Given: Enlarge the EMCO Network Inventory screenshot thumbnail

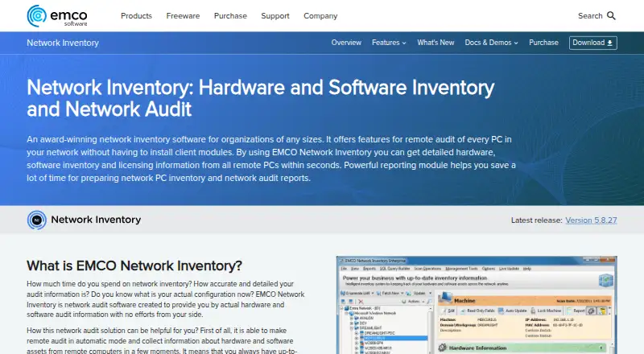Looking at the screenshot, I should point(477,305).
